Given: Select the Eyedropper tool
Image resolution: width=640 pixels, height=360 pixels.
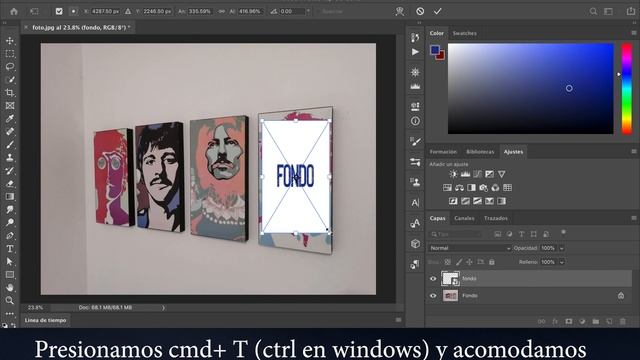Looking at the screenshot, I should click(x=10, y=119).
